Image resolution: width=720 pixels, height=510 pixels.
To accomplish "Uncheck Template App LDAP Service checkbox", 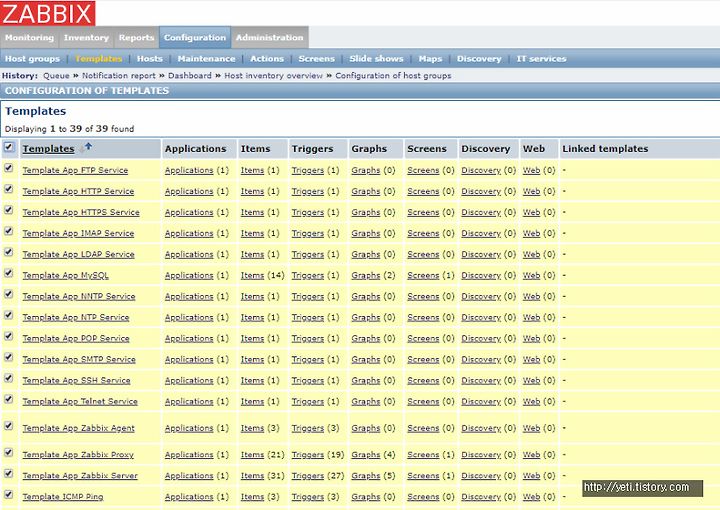I will coord(9,252).
